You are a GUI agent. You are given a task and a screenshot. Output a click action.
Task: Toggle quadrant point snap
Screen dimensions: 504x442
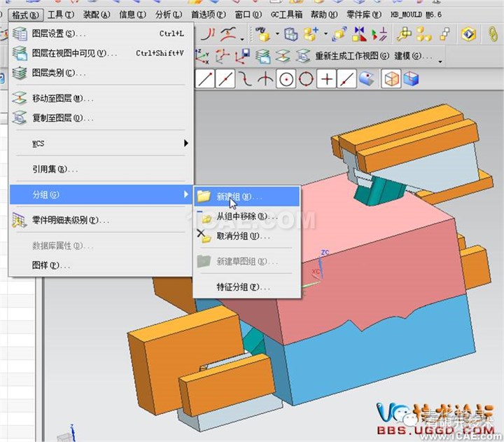point(306,79)
